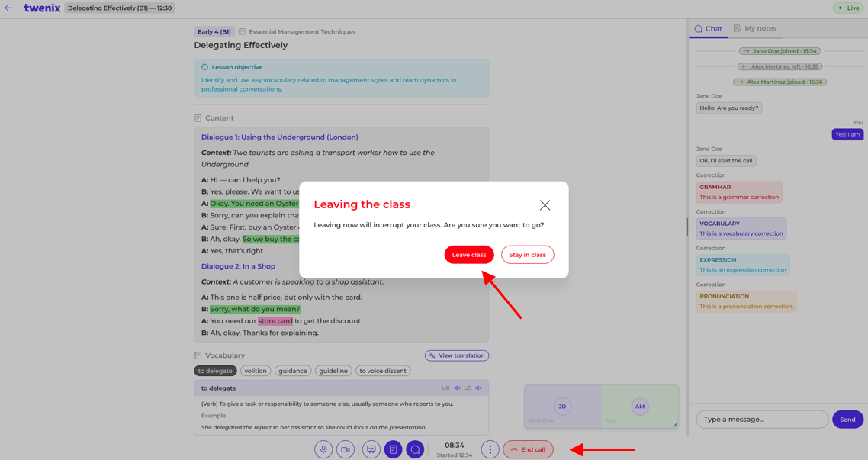Open the three-dot more options menu
Image resolution: width=868 pixels, height=460 pixels.
(x=490, y=449)
